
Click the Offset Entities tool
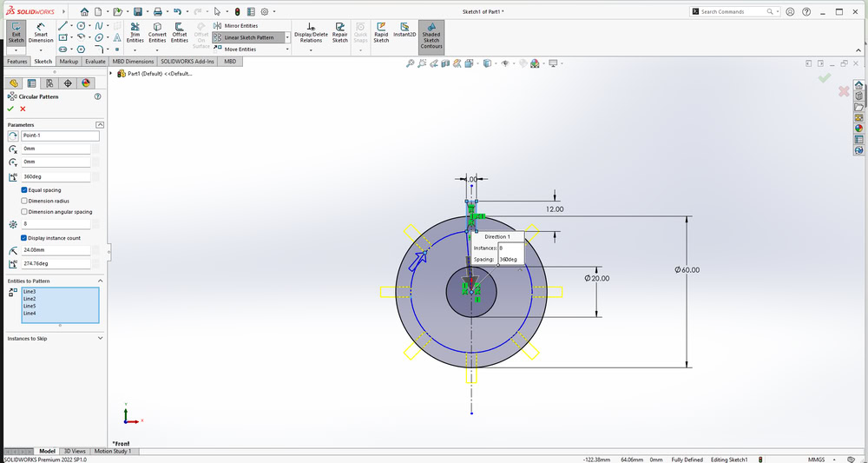pos(180,33)
